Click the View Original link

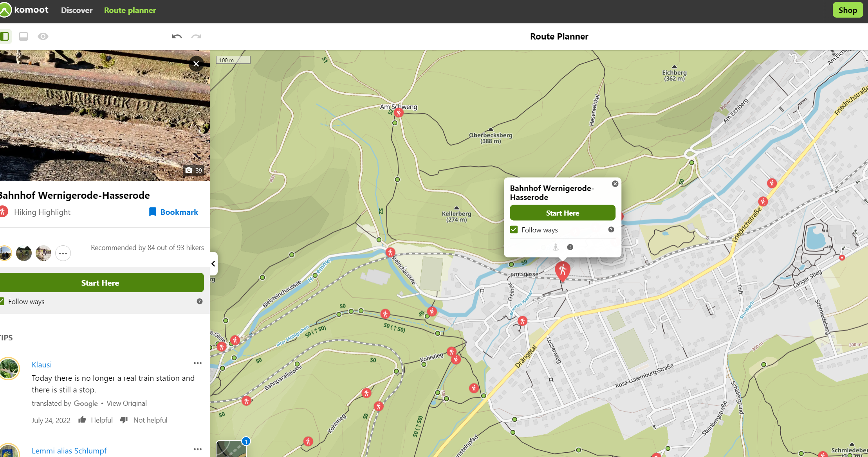click(126, 403)
